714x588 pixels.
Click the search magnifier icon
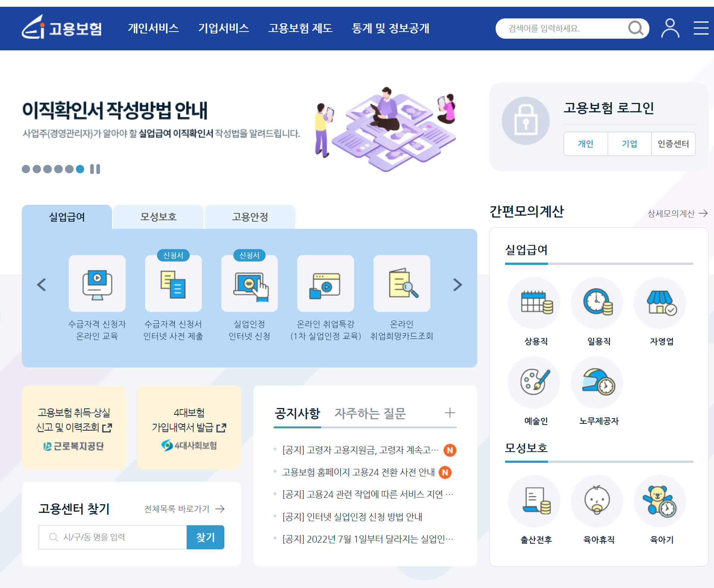(x=636, y=28)
